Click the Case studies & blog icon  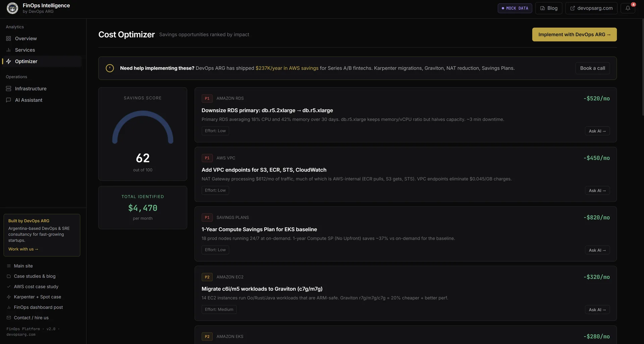coord(9,276)
